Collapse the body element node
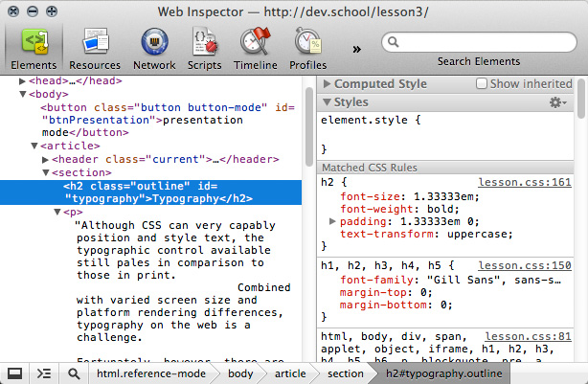 point(22,94)
